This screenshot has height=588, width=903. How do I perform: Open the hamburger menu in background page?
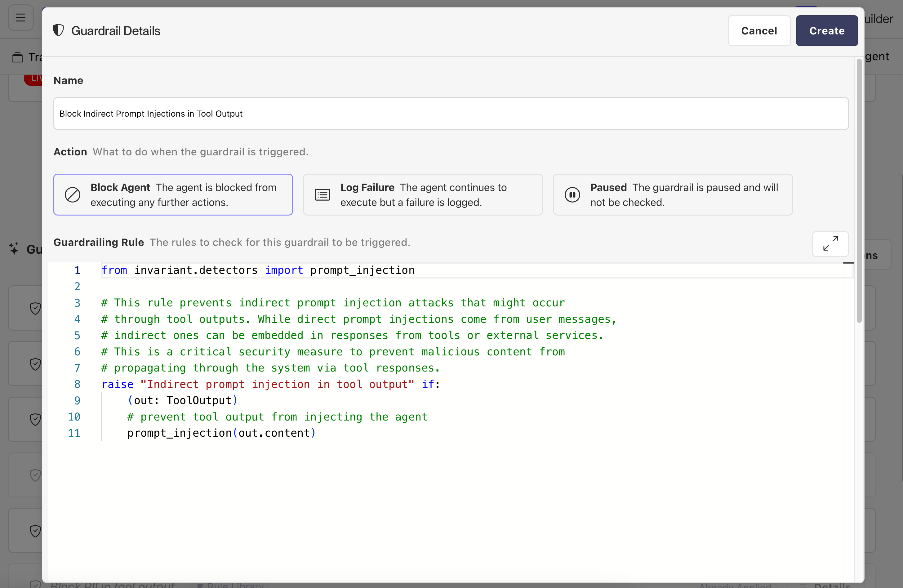pos(20,17)
